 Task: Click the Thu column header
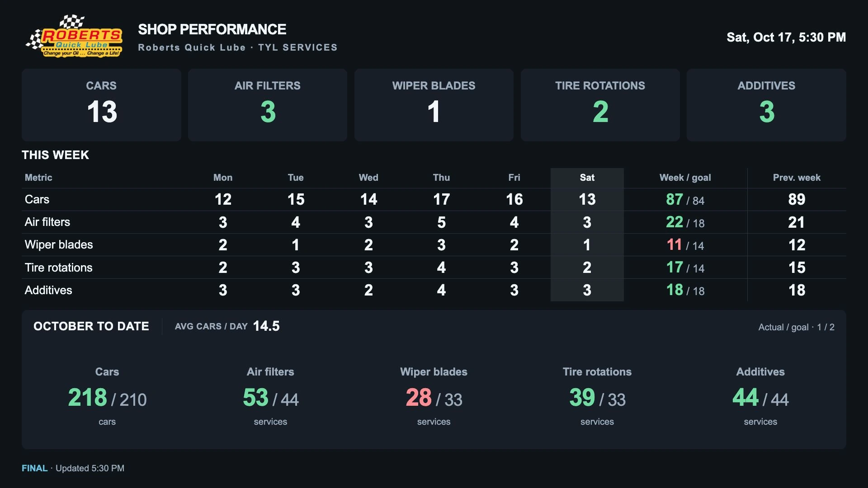click(x=441, y=178)
